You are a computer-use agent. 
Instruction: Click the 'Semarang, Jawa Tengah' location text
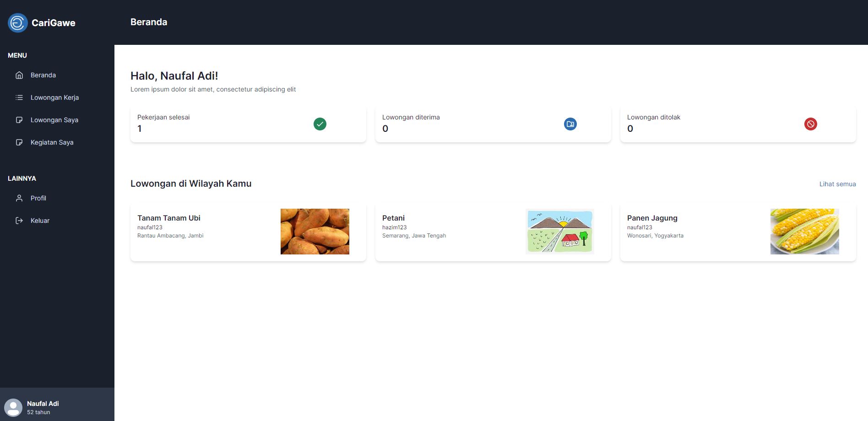pyautogui.click(x=414, y=236)
